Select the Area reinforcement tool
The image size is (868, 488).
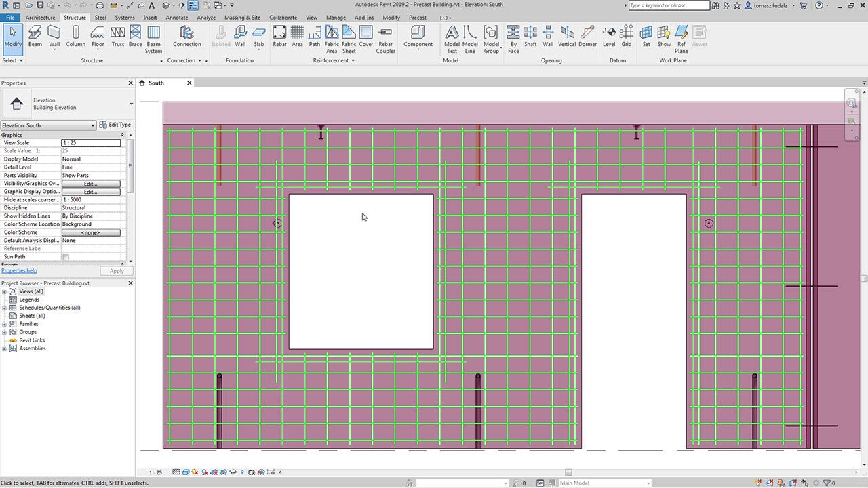click(x=297, y=37)
